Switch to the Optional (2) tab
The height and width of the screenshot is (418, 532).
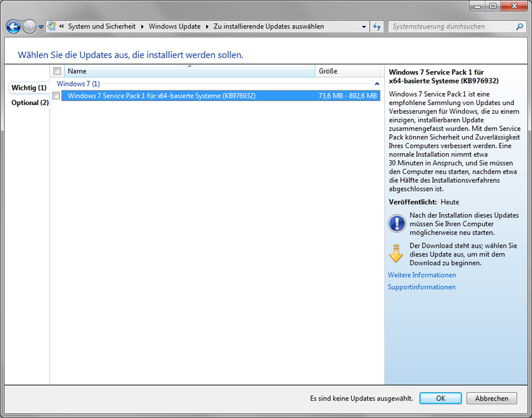point(30,102)
